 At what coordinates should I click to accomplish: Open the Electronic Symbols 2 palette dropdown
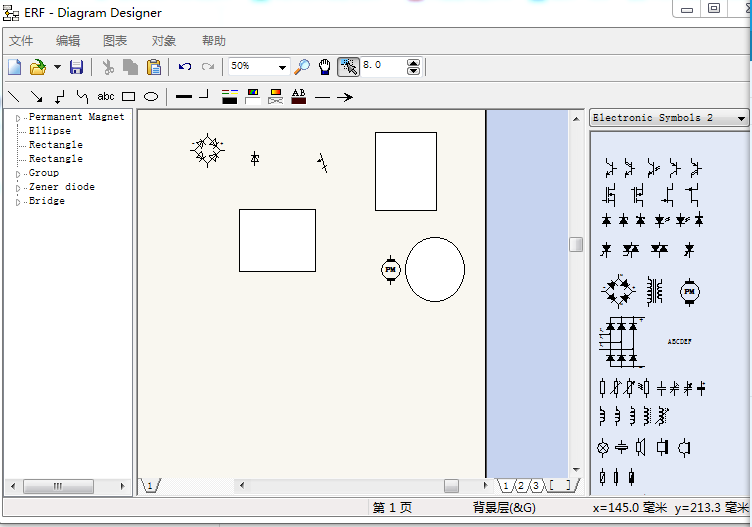point(740,118)
